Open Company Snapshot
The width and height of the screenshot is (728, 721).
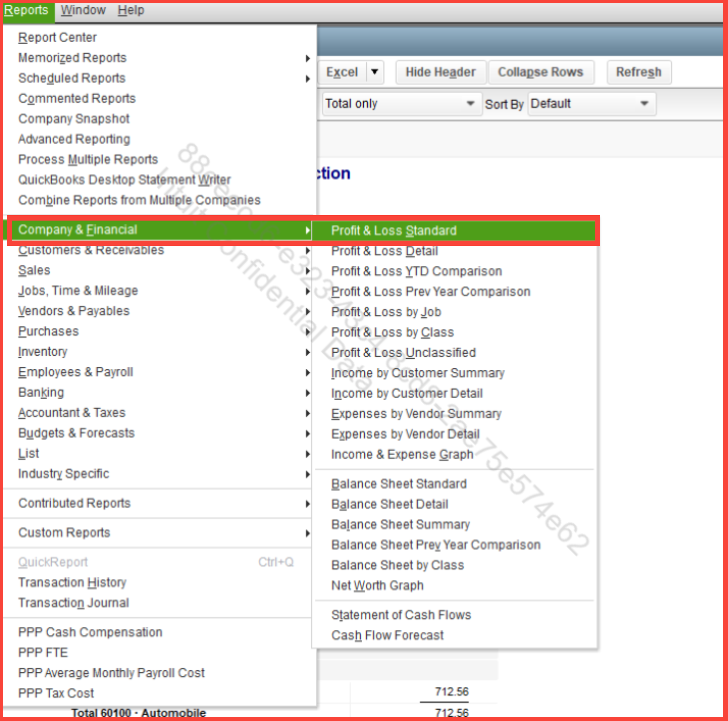pyautogui.click(x=74, y=119)
